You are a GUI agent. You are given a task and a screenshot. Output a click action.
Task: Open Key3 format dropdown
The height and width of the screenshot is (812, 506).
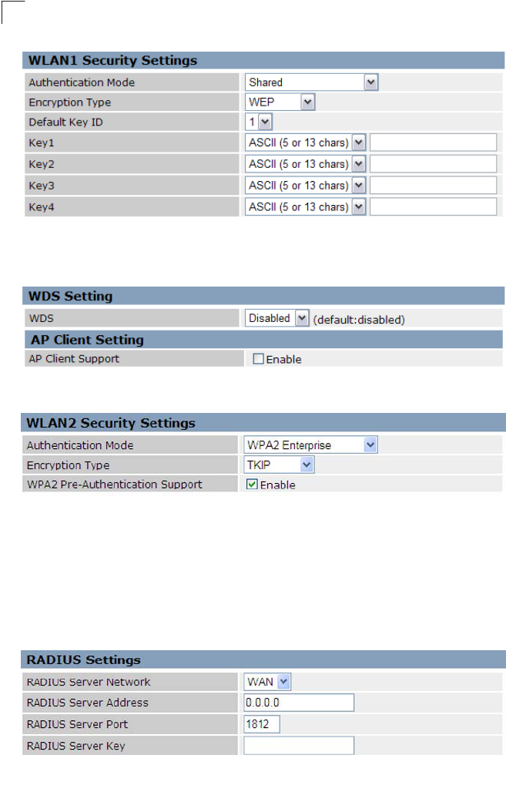pos(305,186)
